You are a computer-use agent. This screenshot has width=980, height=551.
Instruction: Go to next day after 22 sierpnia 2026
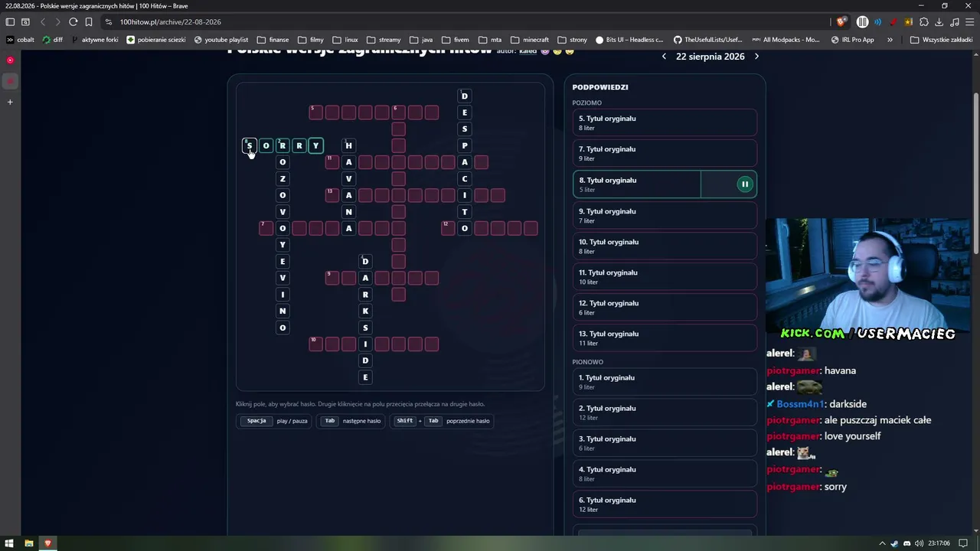click(x=756, y=56)
